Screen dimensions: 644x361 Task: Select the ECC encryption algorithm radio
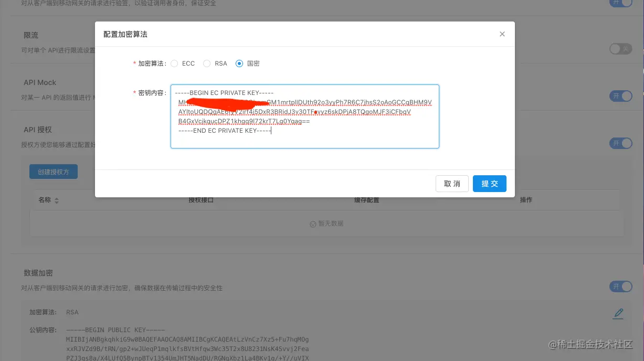pyautogui.click(x=174, y=63)
